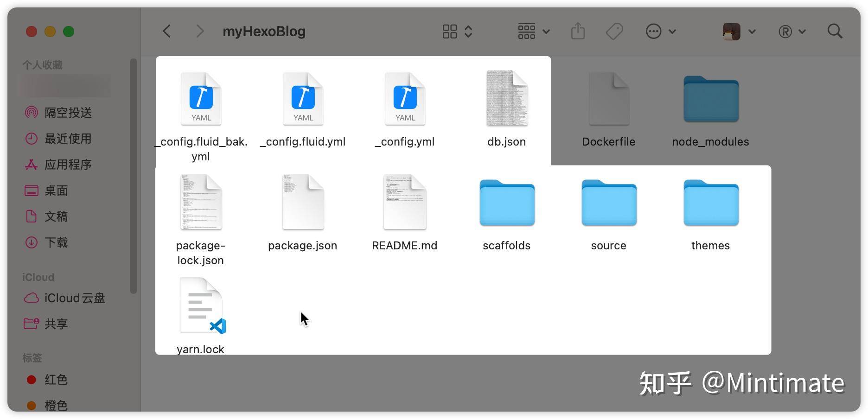Open 隔空投送 (AirDrop) in sidebar
The width and height of the screenshot is (868, 419).
tap(58, 113)
